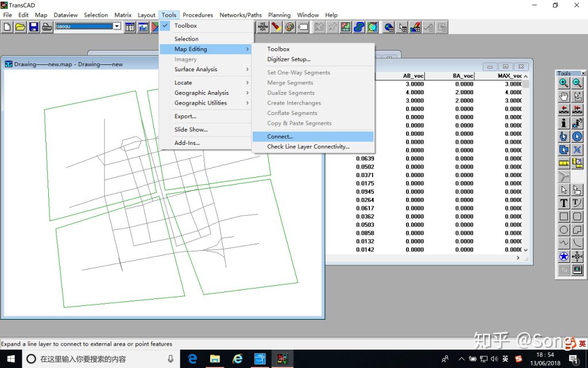The image size is (588, 368).
Task: Open Microsoft Edge from the taskbar
Action: 192,359
